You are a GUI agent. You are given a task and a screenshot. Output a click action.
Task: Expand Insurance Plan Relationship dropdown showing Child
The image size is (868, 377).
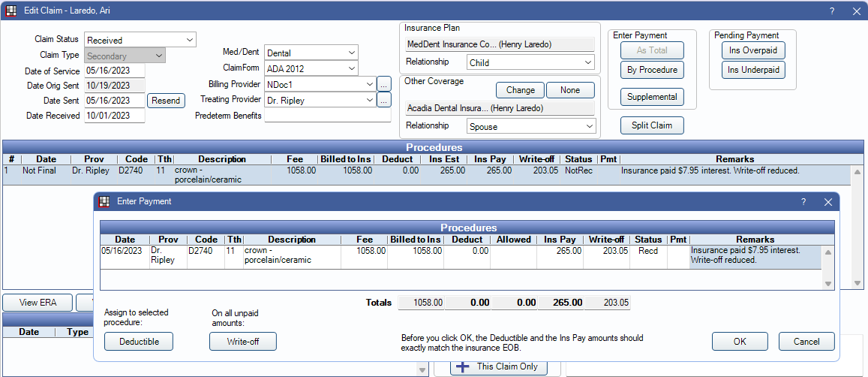pos(530,63)
